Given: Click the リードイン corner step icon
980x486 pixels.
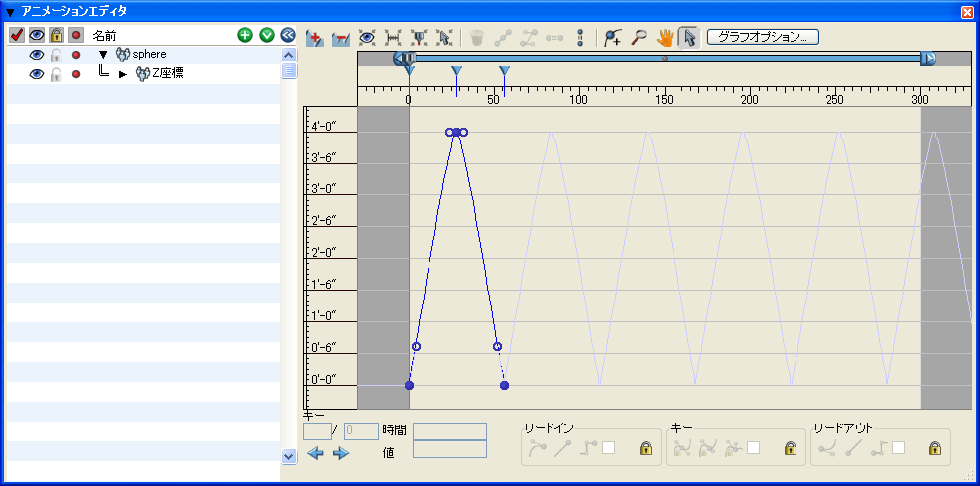Looking at the screenshot, I should pos(587,448).
